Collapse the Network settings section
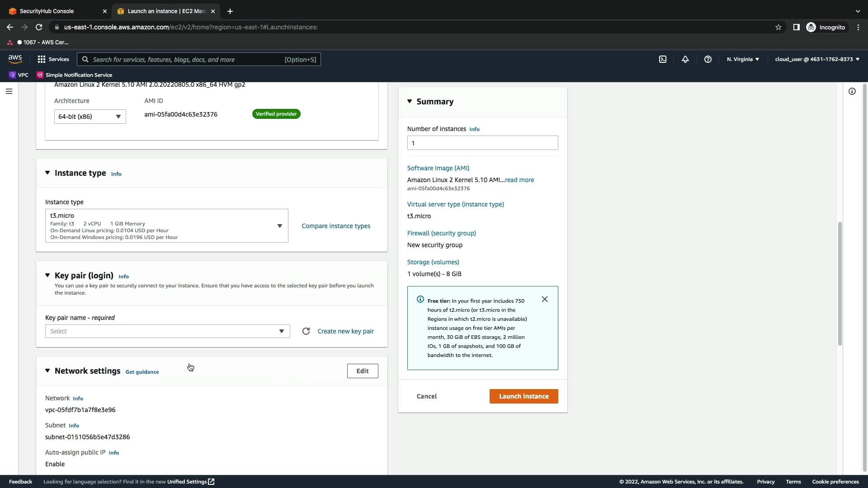The image size is (868, 488). [x=47, y=371]
